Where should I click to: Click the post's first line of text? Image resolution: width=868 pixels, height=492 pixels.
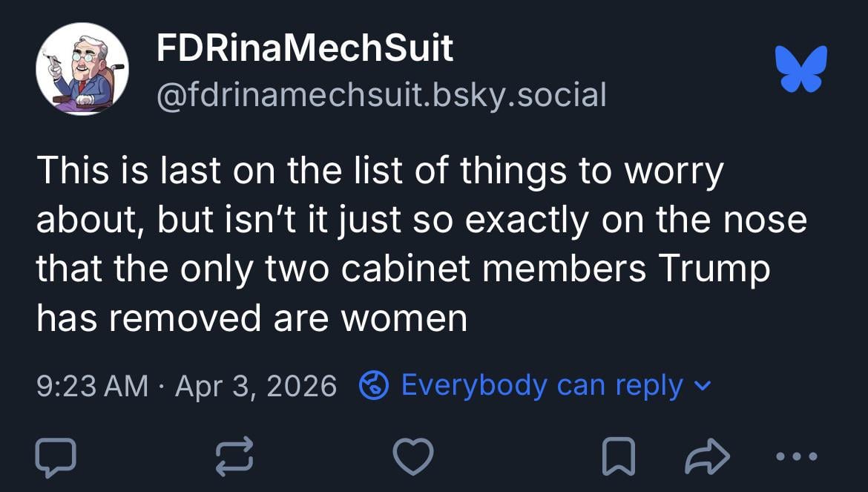(379, 172)
